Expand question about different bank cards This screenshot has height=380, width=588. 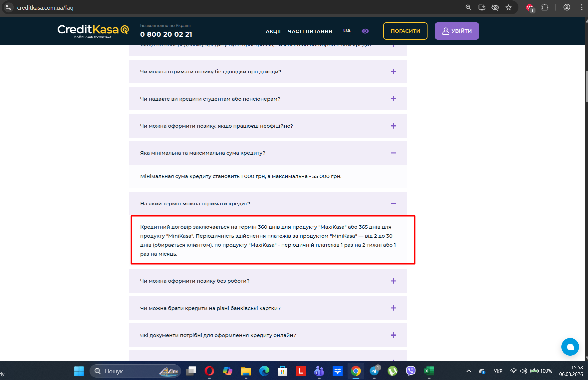point(268,308)
